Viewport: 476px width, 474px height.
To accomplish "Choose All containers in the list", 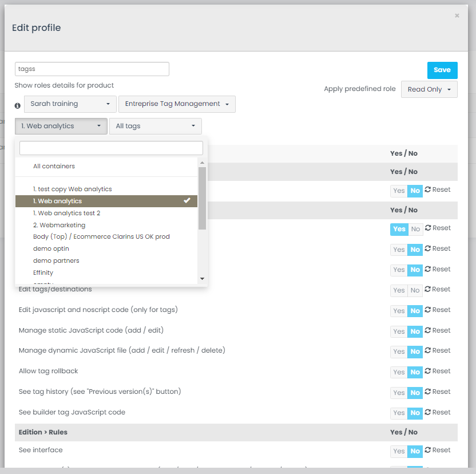I will (54, 166).
